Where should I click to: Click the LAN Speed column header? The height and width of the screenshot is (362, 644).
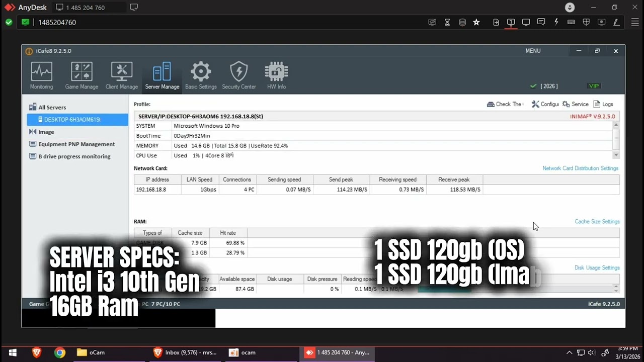point(199,179)
